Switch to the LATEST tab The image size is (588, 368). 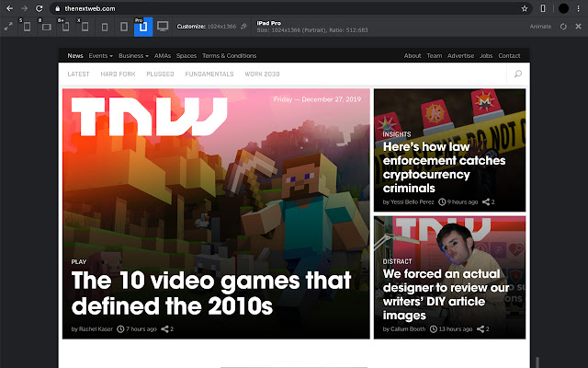[x=78, y=74]
